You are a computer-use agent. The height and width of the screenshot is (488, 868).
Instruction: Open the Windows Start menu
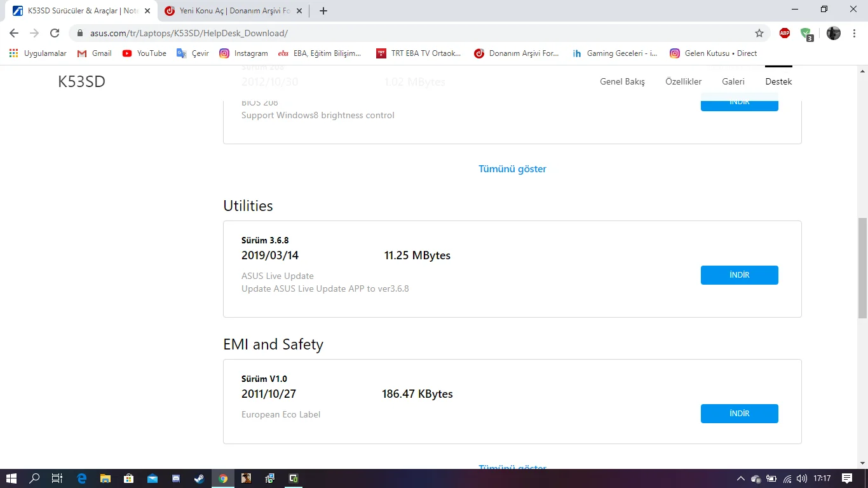(11, 478)
